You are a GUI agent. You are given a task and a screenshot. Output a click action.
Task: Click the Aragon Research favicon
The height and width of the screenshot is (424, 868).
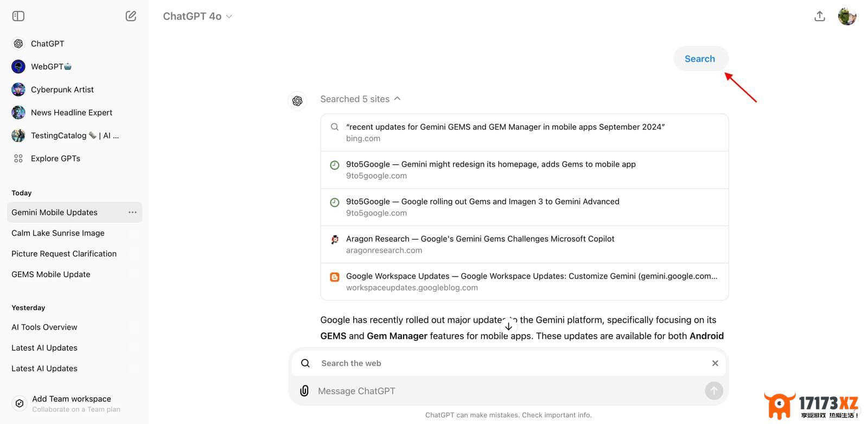(335, 239)
